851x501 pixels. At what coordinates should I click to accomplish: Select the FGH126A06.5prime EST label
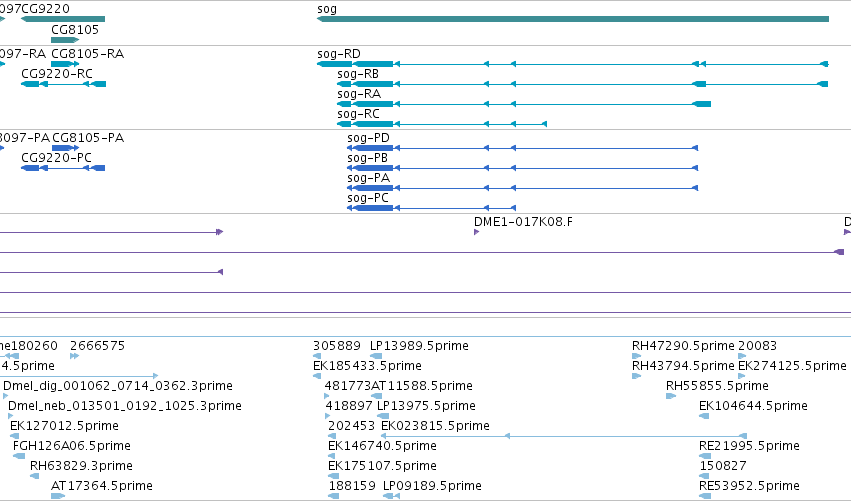pos(72,446)
